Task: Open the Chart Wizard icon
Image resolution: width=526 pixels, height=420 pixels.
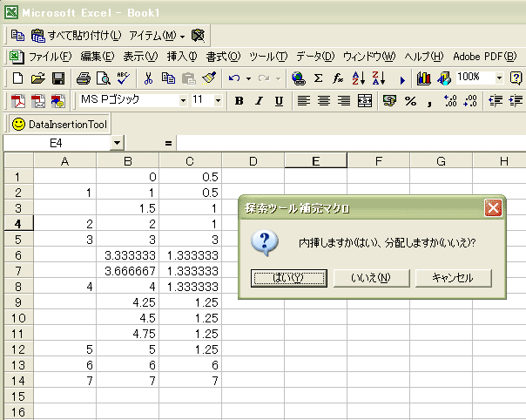Action: click(424, 78)
